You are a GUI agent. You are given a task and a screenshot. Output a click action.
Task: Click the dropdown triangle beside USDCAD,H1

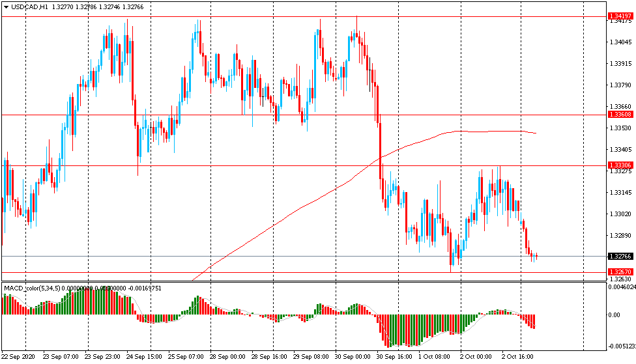pos(6,7)
